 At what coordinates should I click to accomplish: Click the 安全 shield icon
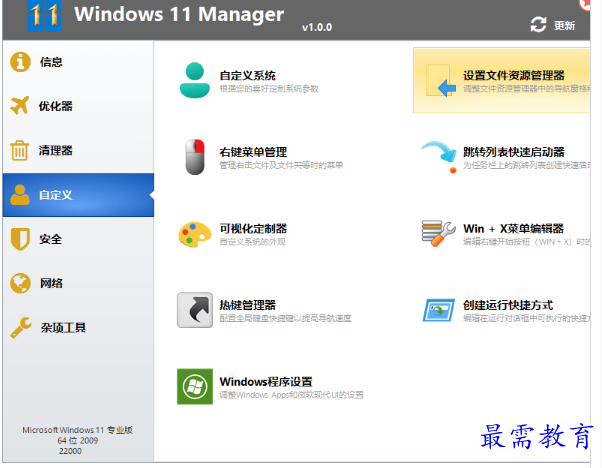pyautogui.click(x=20, y=239)
